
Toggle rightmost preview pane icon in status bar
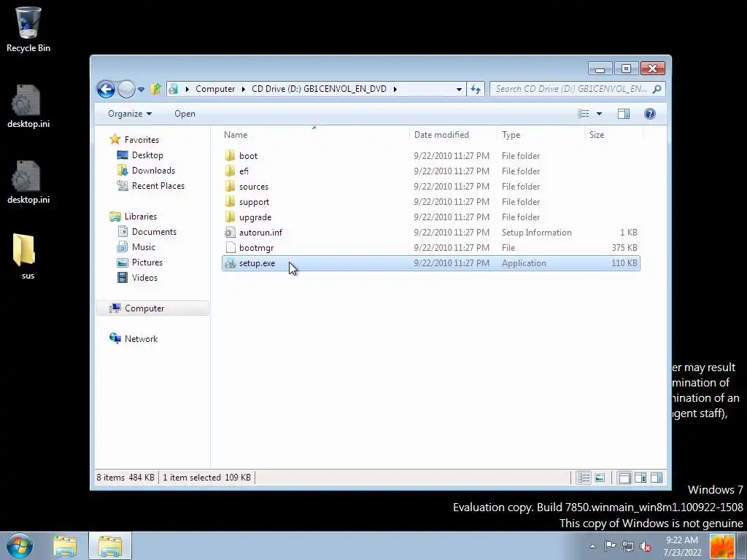point(657,478)
